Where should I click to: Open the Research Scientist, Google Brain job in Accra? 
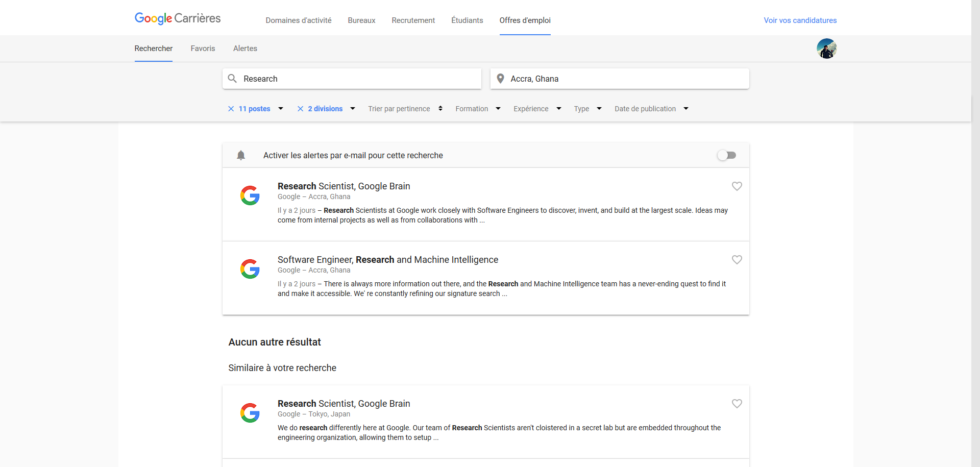[344, 186]
